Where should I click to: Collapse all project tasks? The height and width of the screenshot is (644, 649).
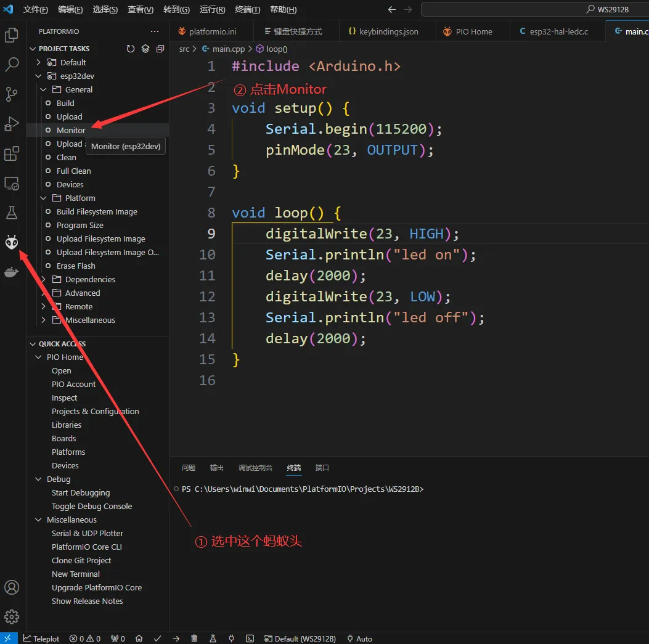click(x=160, y=49)
